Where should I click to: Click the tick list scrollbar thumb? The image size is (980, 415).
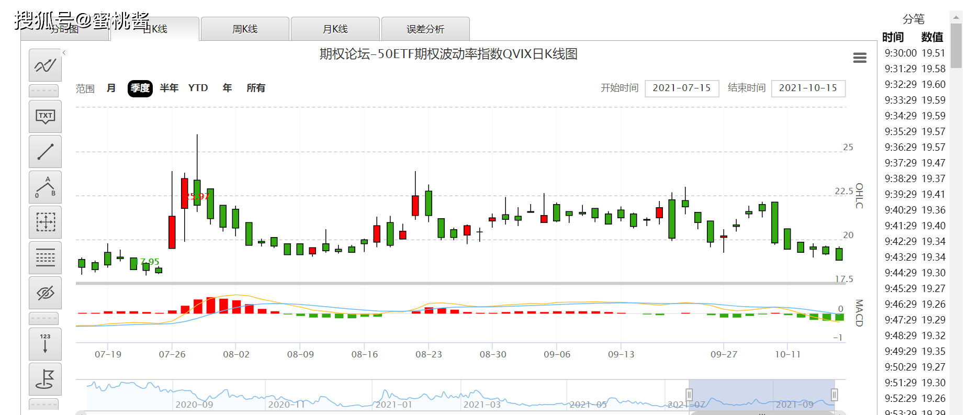(956, 46)
